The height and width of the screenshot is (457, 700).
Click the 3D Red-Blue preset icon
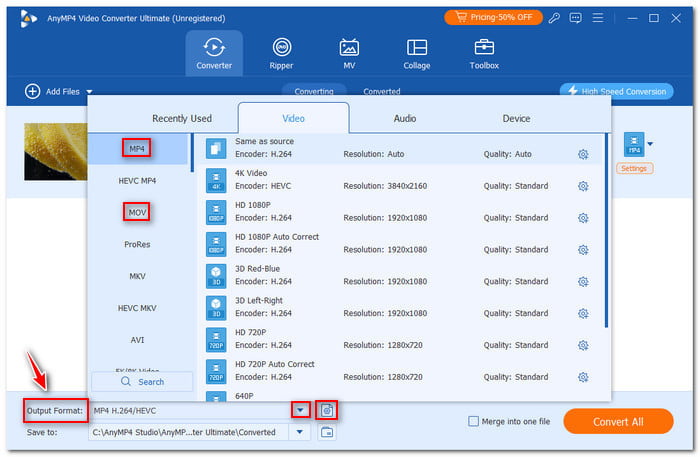point(216,276)
